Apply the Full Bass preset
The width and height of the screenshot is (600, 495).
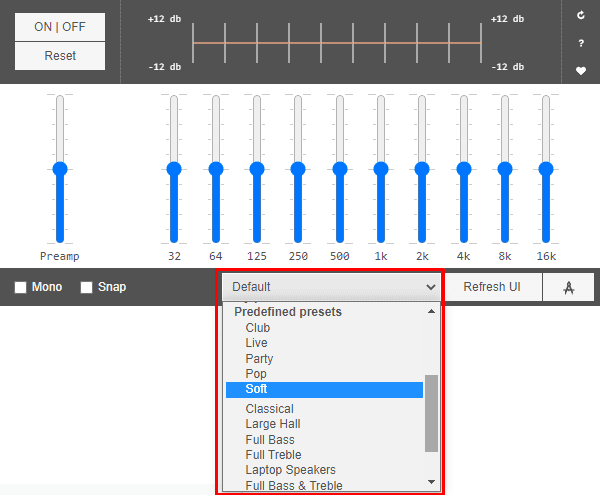point(270,440)
